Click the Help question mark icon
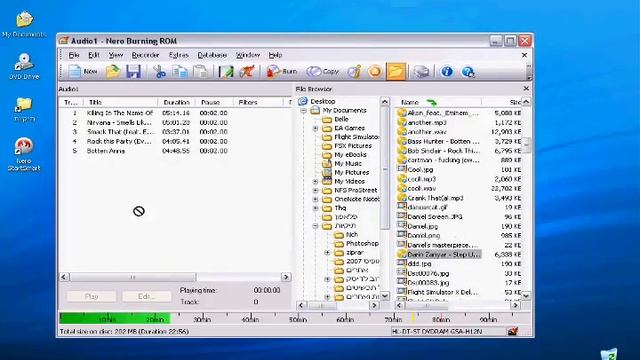Image resolution: width=640 pixels, height=360 pixels. click(468, 71)
